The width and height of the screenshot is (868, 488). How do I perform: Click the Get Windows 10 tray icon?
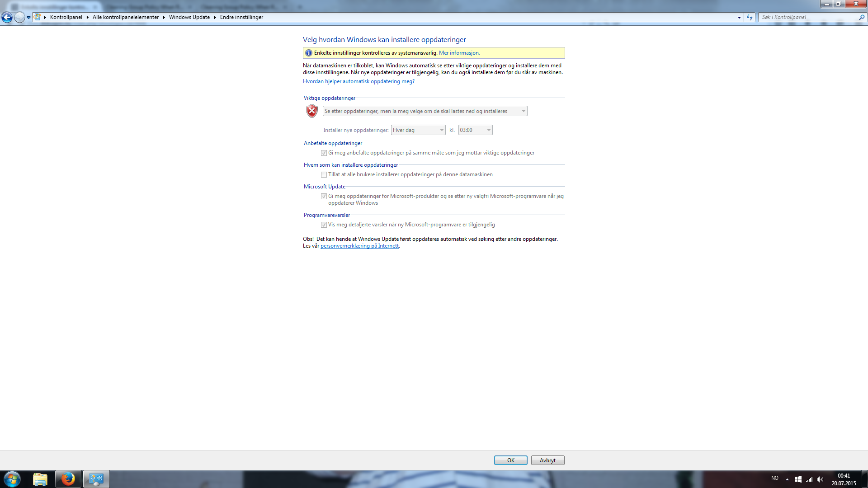click(798, 479)
